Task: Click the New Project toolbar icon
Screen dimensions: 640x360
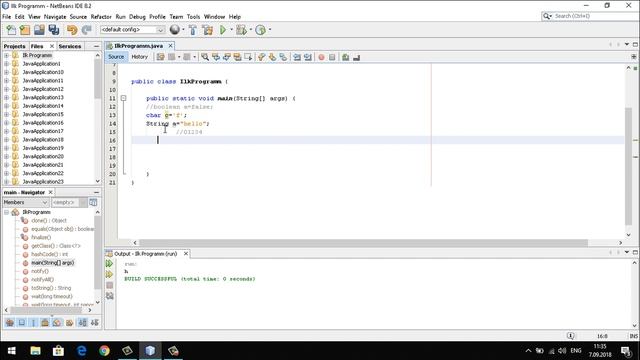Action: click(x=25, y=30)
